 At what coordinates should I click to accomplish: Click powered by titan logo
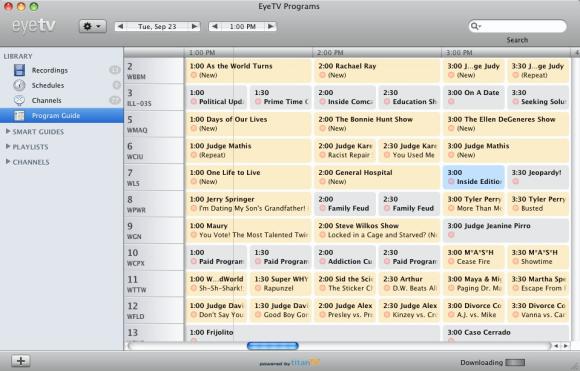(290, 362)
